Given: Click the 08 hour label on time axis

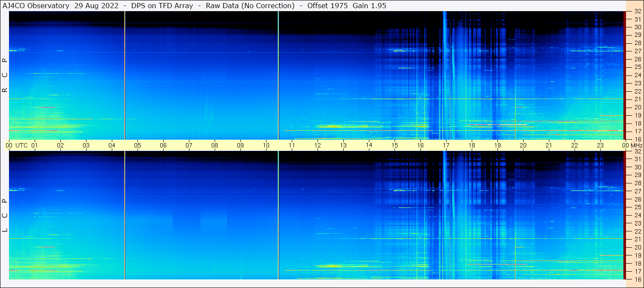Looking at the screenshot, I should point(215,145).
